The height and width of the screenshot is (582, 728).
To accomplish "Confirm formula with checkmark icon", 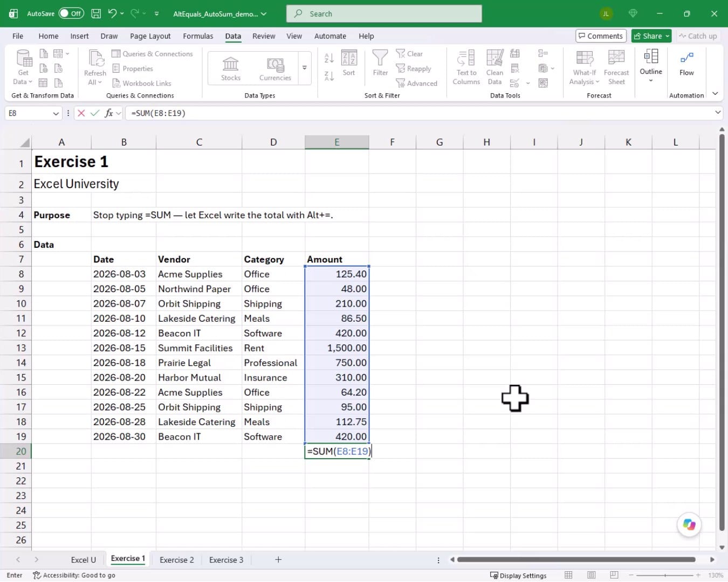I will pyautogui.click(x=95, y=113).
